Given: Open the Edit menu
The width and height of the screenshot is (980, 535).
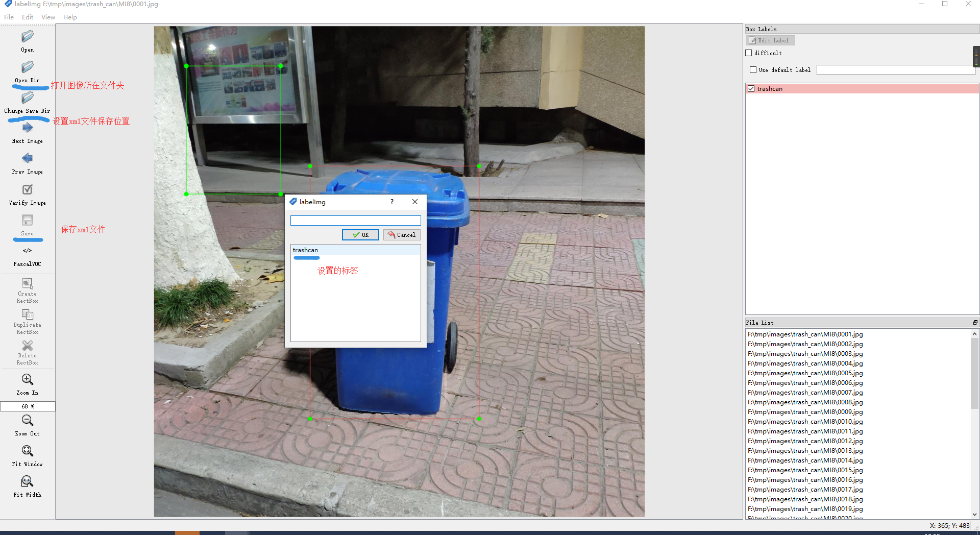Looking at the screenshot, I should click(x=28, y=17).
